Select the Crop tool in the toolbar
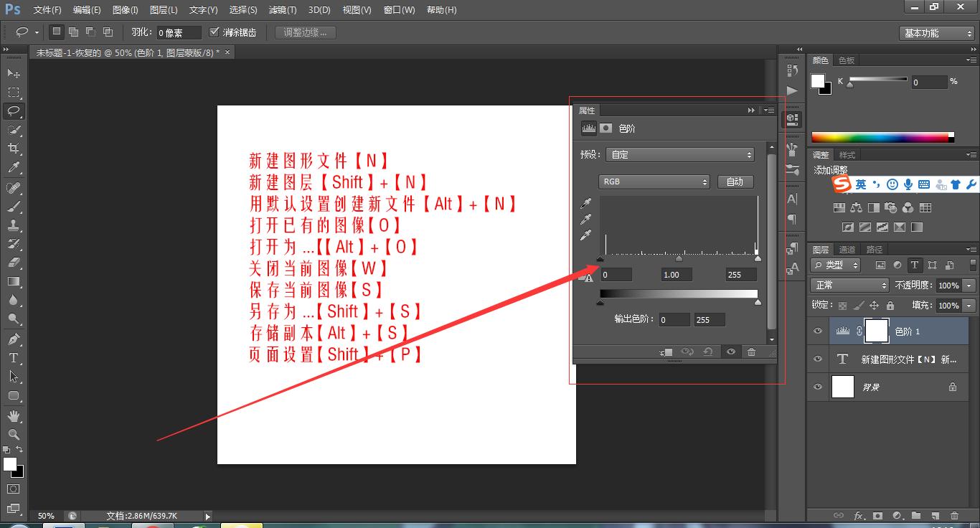This screenshot has width=980, height=528. (x=14, y=148)
